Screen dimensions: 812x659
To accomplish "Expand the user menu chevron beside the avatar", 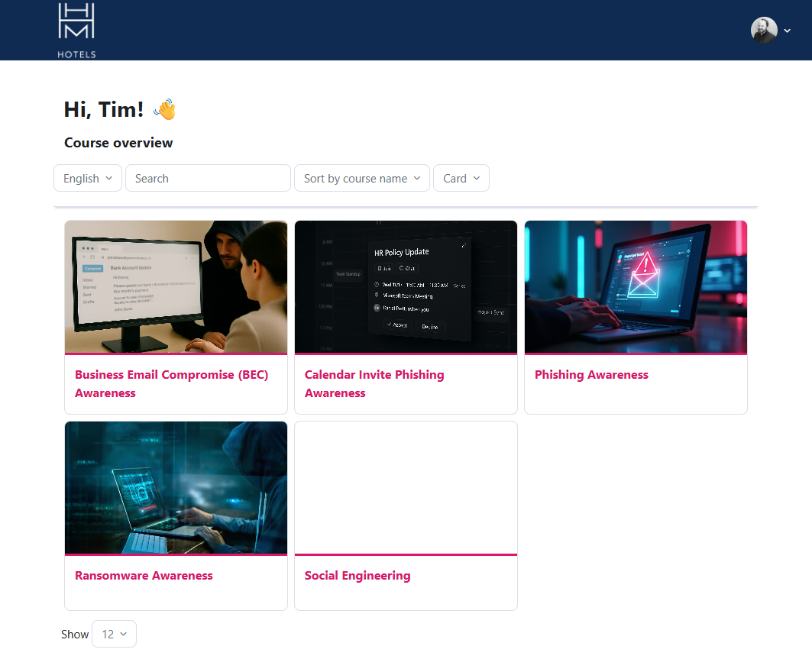I will 788,31.
